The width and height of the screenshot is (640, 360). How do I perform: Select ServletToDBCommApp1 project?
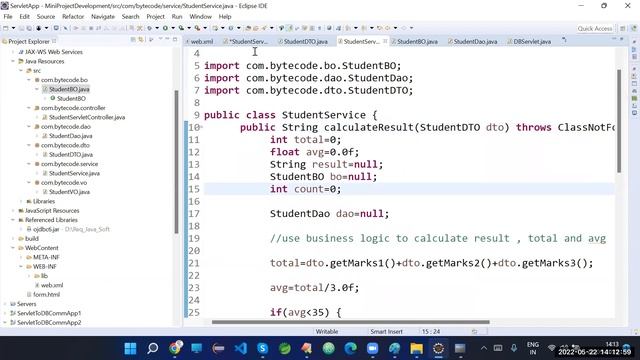[x=49, y=313]
